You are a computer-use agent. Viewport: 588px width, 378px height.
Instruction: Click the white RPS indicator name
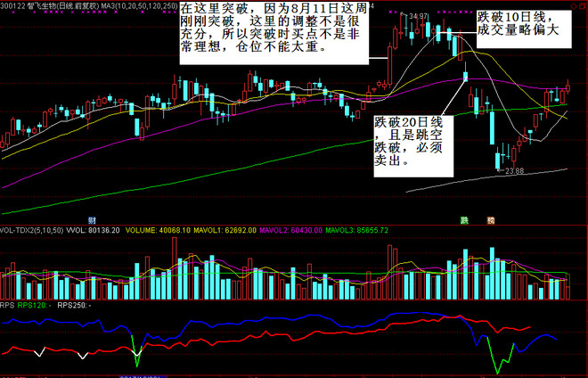[x=7, y=305]
